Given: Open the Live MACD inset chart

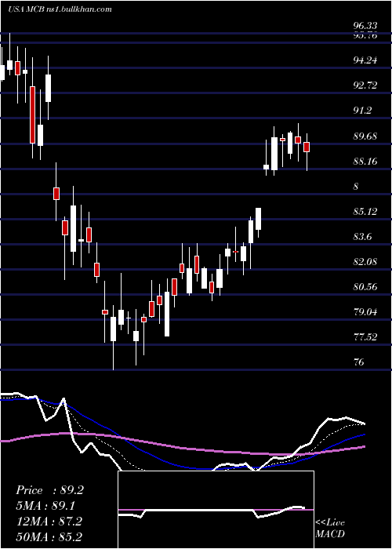Looking at the screenshot, I should (216, 510).
